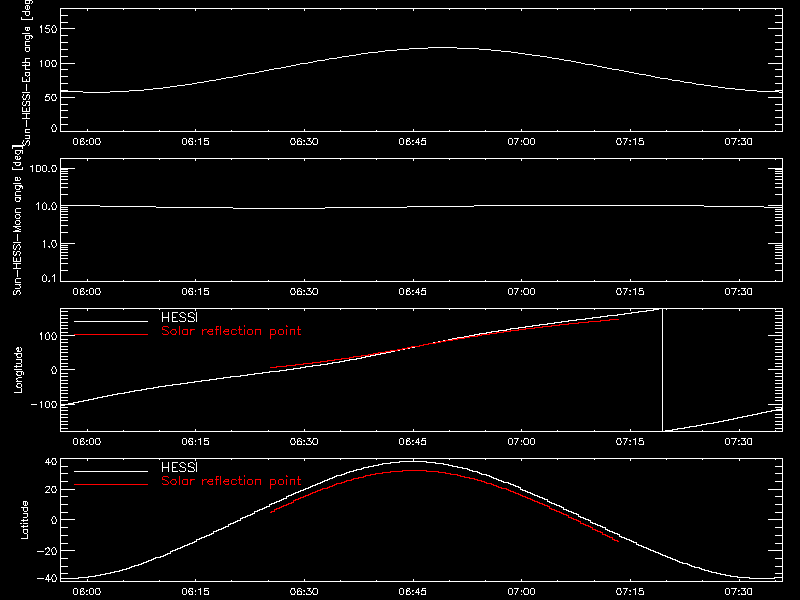The height and width of the screenshot is (600, 800).
Task: Click the -20 tick on the Latitude axis
Action: pyautogui.click(x=47, y=551)
